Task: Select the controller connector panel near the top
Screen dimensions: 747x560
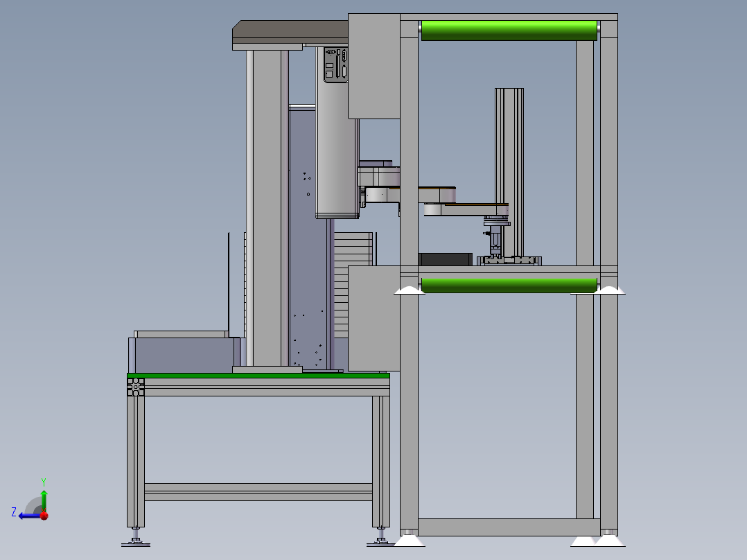Action: pos(336,65)
